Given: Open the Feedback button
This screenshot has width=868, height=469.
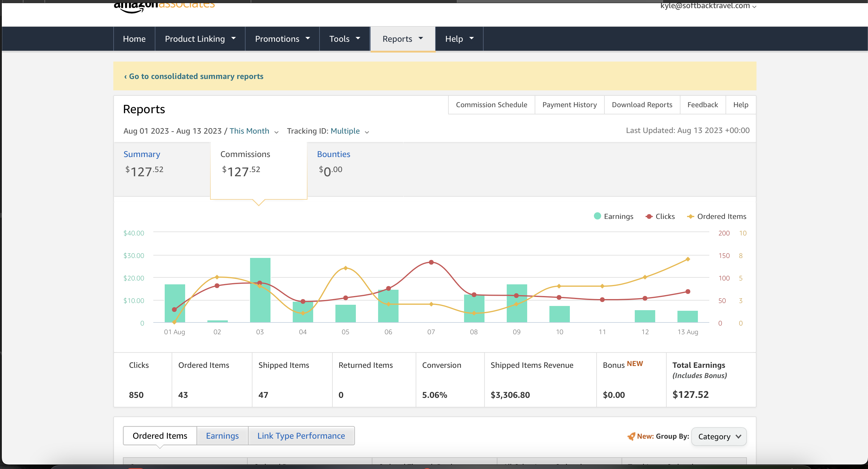Looking at the screenshot, I should 703,105.
